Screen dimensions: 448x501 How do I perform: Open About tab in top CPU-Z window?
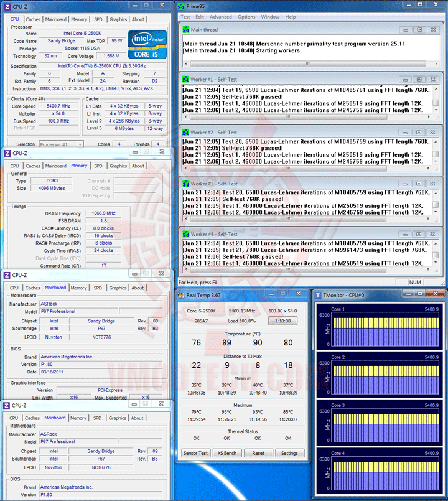[x=138, y=19]
